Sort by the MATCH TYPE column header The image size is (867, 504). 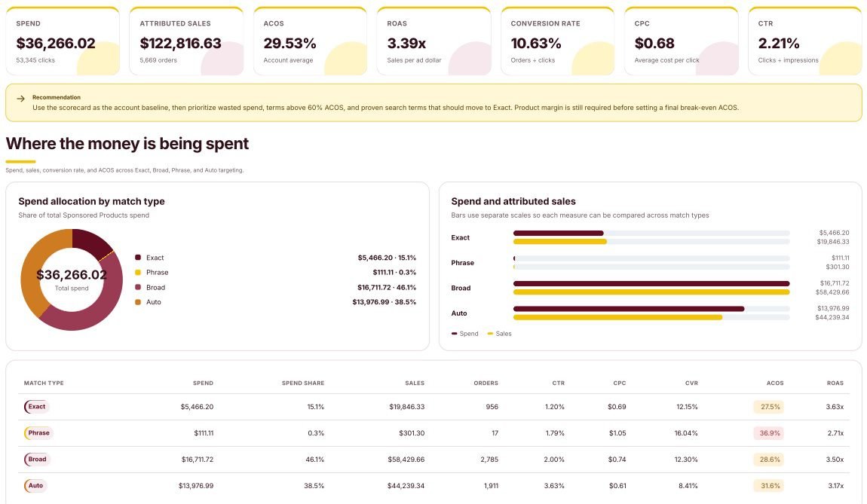tap(44, 383)
